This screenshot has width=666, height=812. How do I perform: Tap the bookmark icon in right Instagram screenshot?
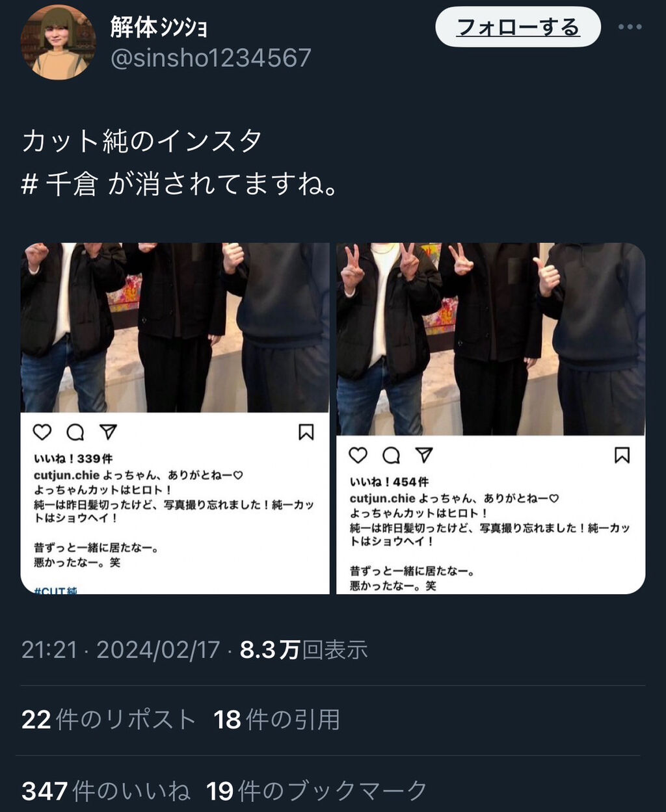pyautogui.click(x=622, y=455)
